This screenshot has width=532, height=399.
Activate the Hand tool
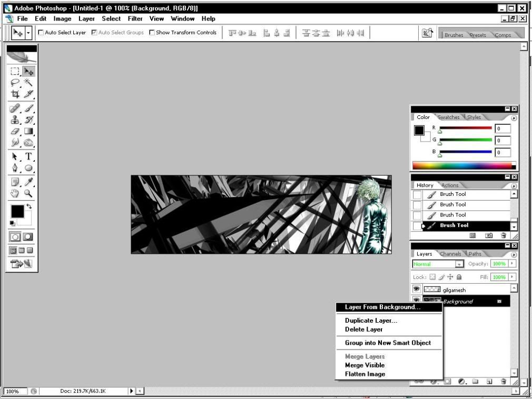pos(15,194)
